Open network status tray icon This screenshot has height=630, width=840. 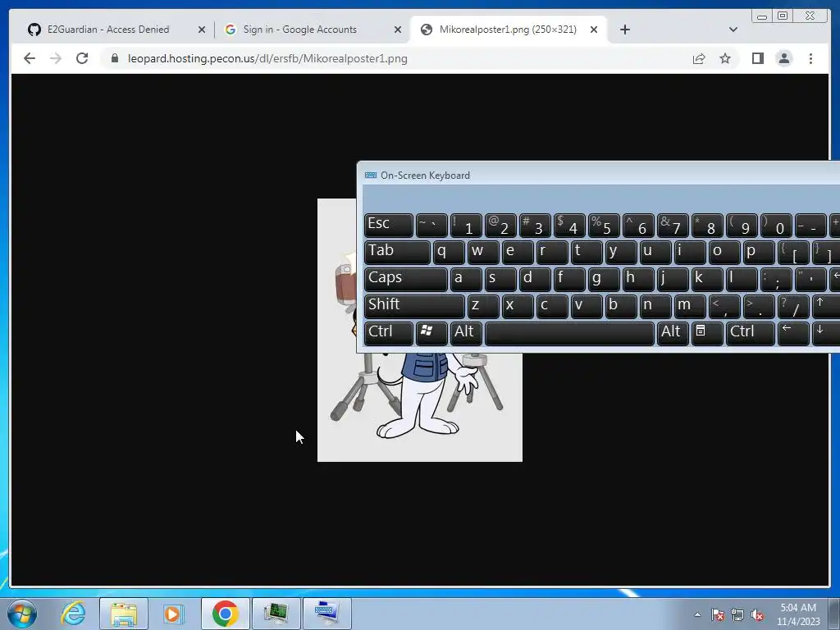(737, 614)
